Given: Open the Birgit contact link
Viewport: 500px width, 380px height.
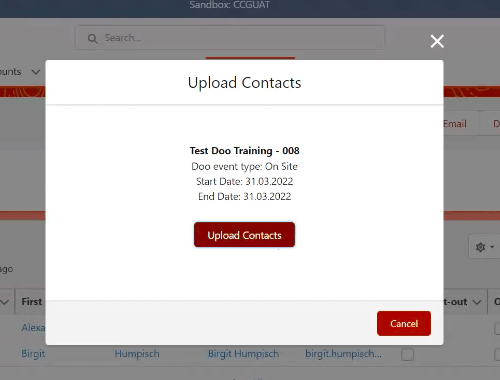Looking at the screenshot, I should tap(33, 354).
